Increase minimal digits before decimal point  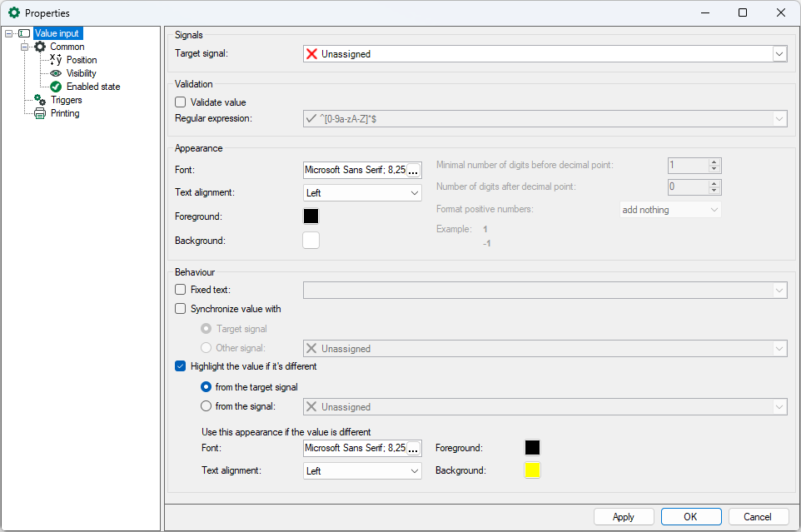(x=714, y=162)
